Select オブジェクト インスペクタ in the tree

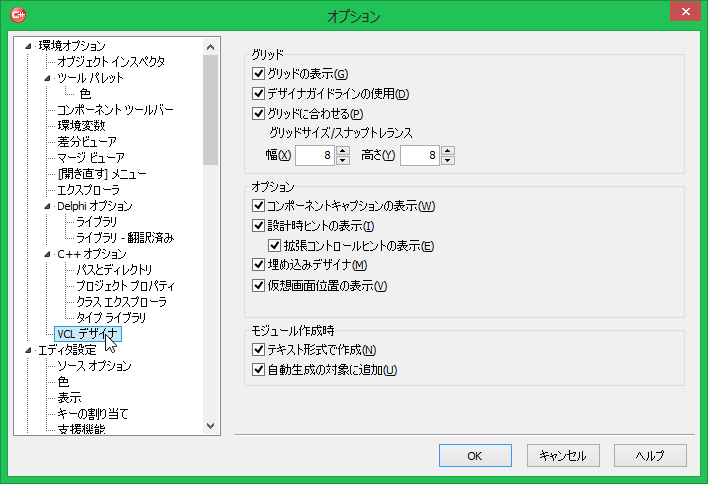coord(110,62)
